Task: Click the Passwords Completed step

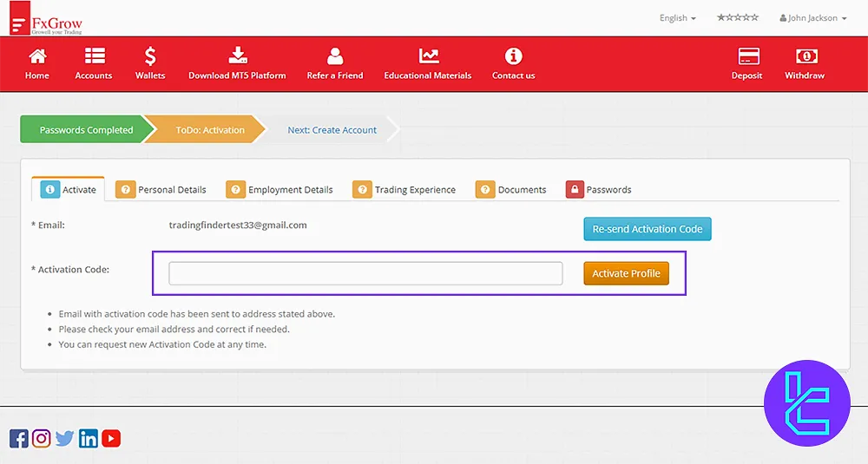Action: pos(86,130)
